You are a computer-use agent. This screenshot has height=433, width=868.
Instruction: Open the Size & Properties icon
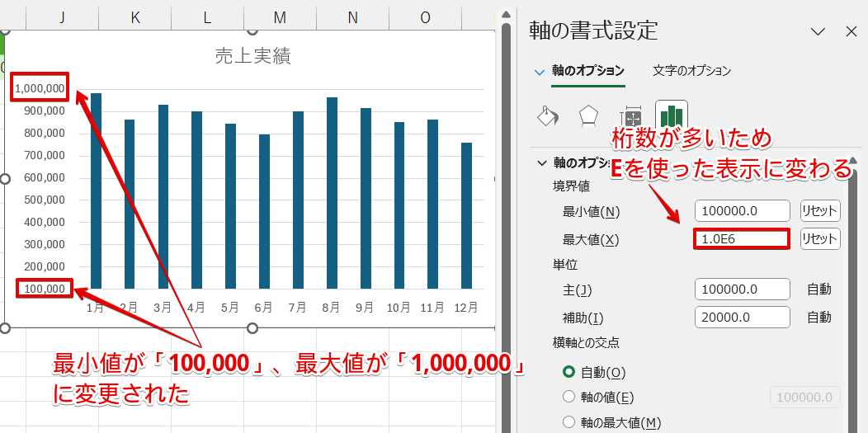tap(631, 116)
